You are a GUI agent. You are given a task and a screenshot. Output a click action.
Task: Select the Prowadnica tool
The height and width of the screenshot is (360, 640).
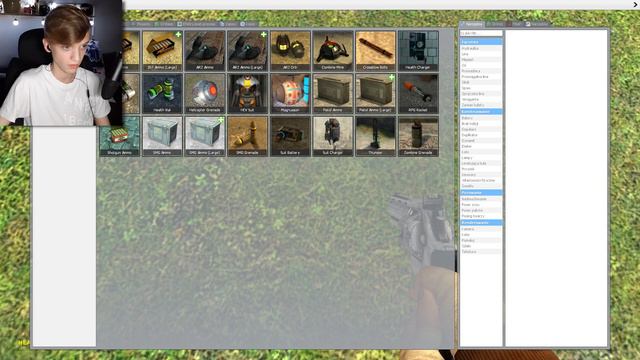pos(481,71)
